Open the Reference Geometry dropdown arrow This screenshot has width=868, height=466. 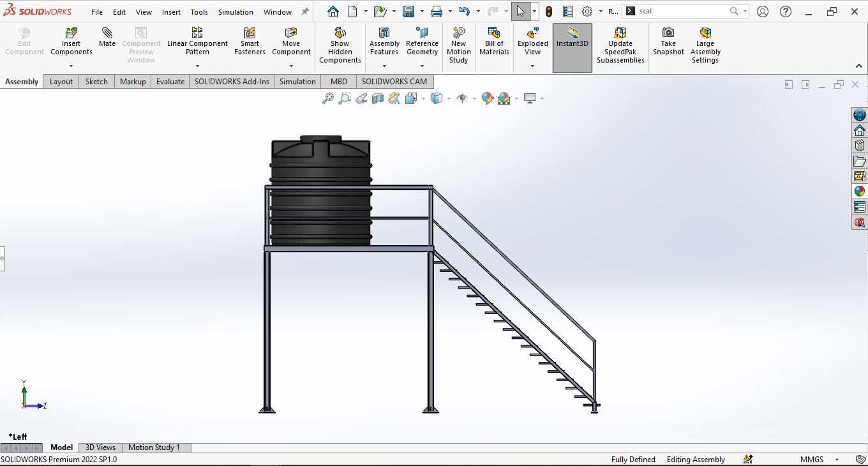[x=422, y=66]
